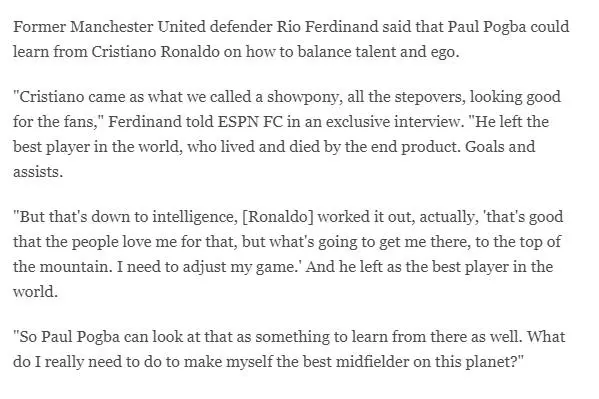Click the words "Goals and" ending the line
The image size is (599, 399).
pos(500,147)
